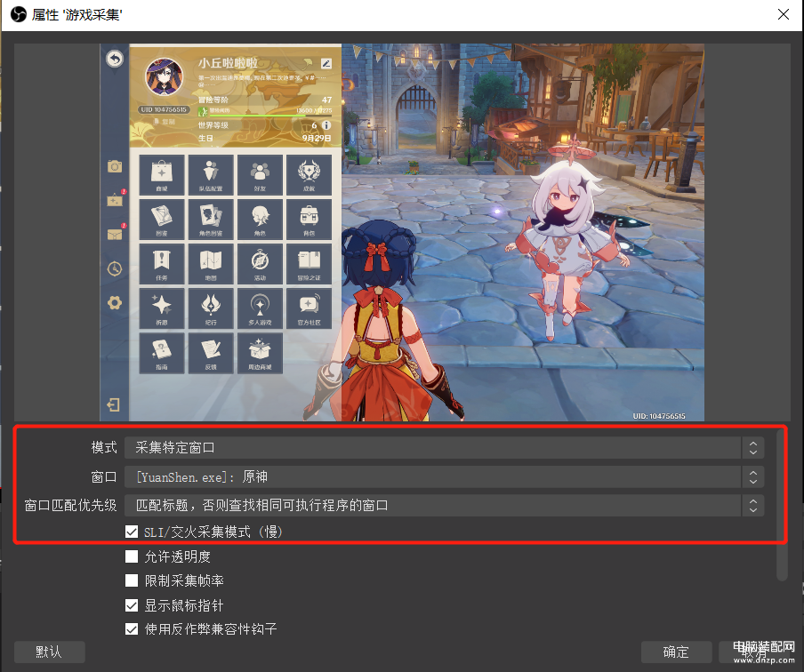The image size is (804, 672).
Task: Click the back arrow in game preview
Action: point(115,59)
